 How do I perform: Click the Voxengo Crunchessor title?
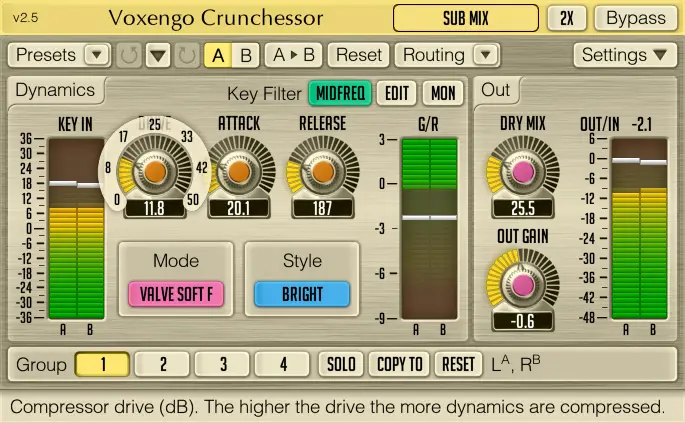pyautogui.click(x=216, y=18)
